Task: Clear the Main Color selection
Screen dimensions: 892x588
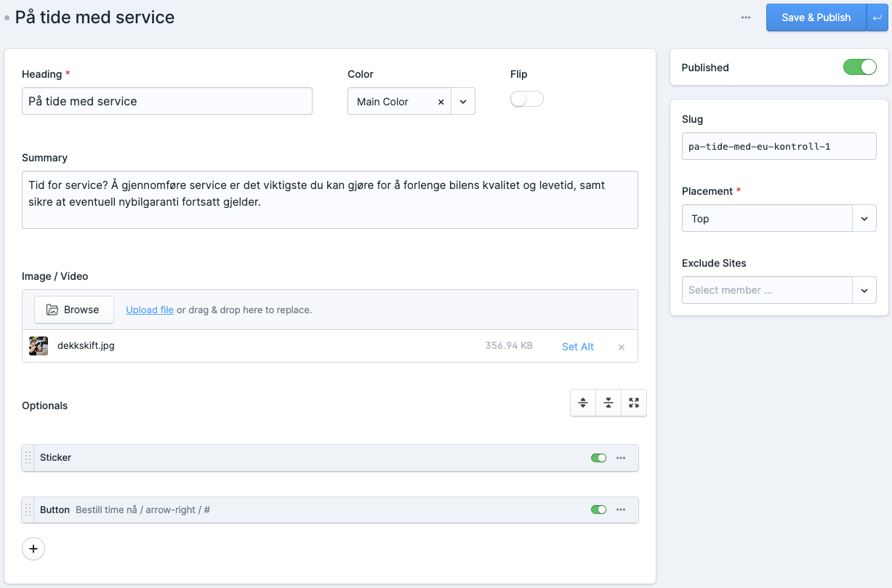Action: pyautogui.click(x=441, y=102)
